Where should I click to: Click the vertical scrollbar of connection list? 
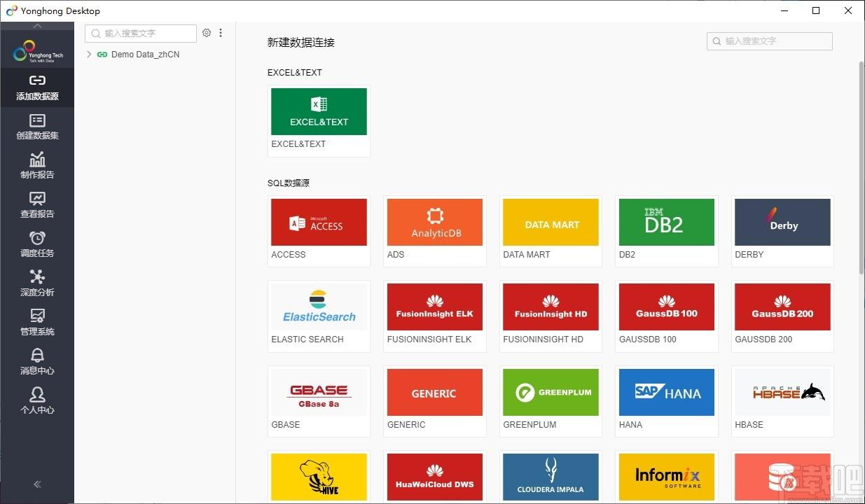pos(861,168)
